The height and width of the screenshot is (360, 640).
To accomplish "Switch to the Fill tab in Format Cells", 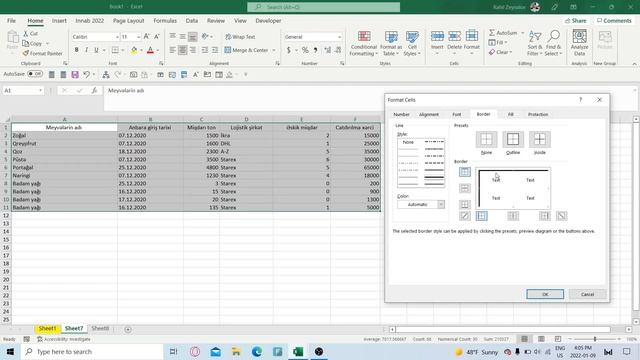I will coord(511,115).
